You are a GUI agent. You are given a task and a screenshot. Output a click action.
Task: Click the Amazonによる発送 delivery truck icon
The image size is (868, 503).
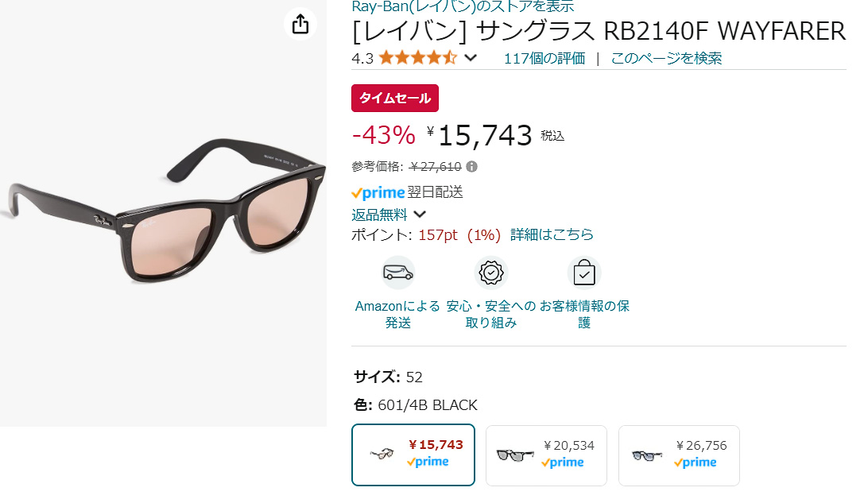[397, 272]
